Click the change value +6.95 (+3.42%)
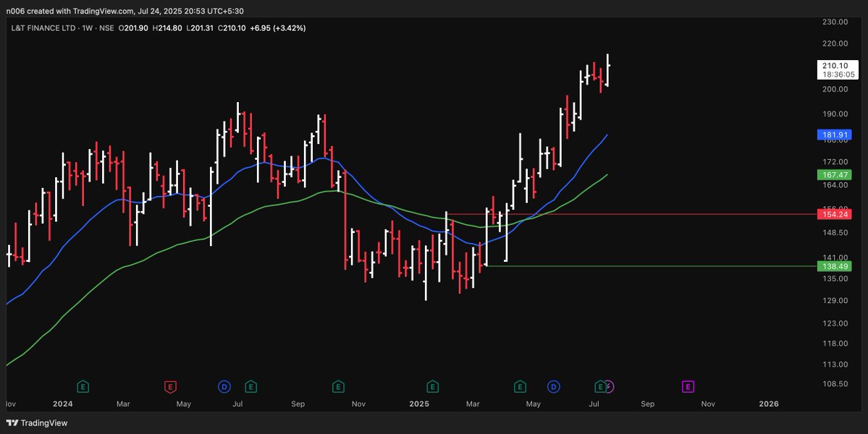The image size is (868, 434). 277,27
